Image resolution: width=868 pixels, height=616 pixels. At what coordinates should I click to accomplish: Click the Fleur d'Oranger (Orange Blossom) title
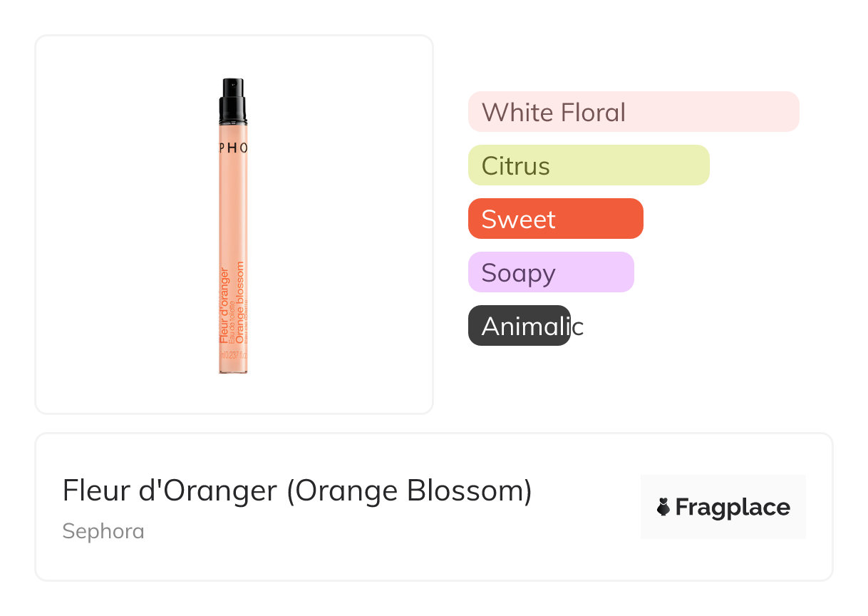pos(297,491)
